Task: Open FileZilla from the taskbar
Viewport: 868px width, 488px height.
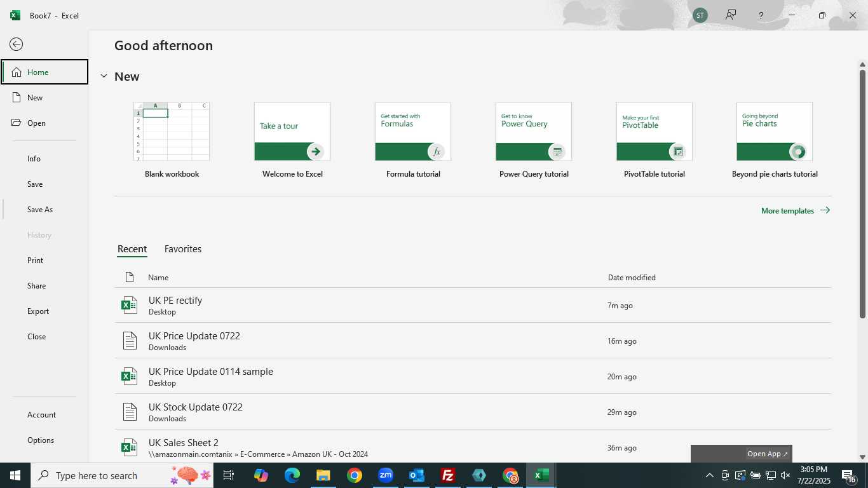Action: pos(447,475)
